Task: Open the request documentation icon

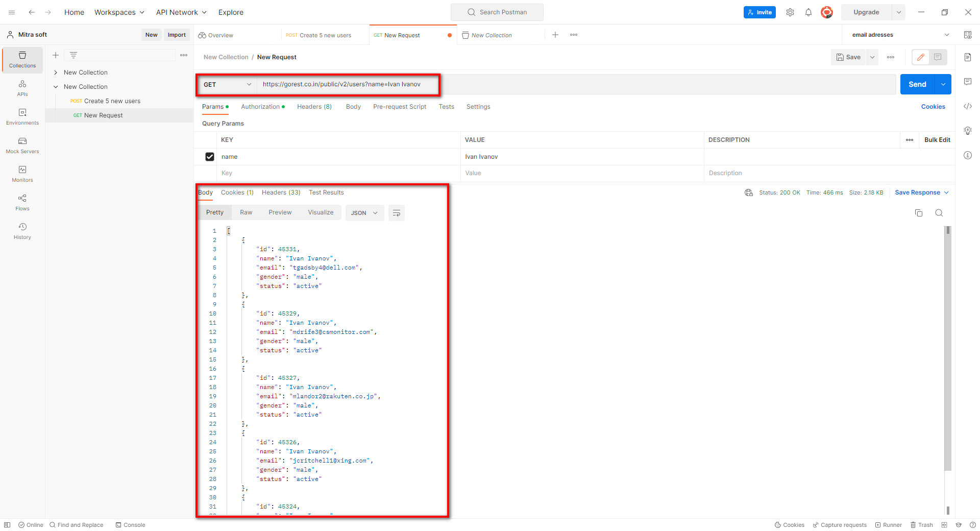Action: 968,57
